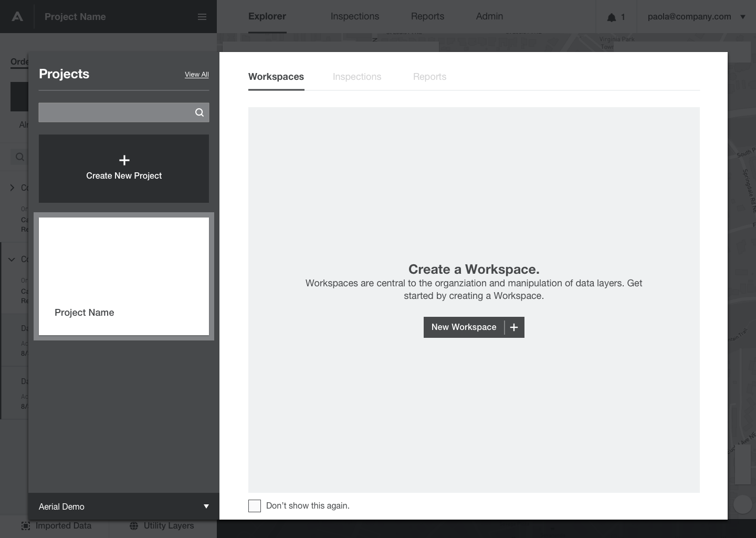The image size is (756, 538).
Task: Switch to the Inspections tab in the modal
Action: 357,77
